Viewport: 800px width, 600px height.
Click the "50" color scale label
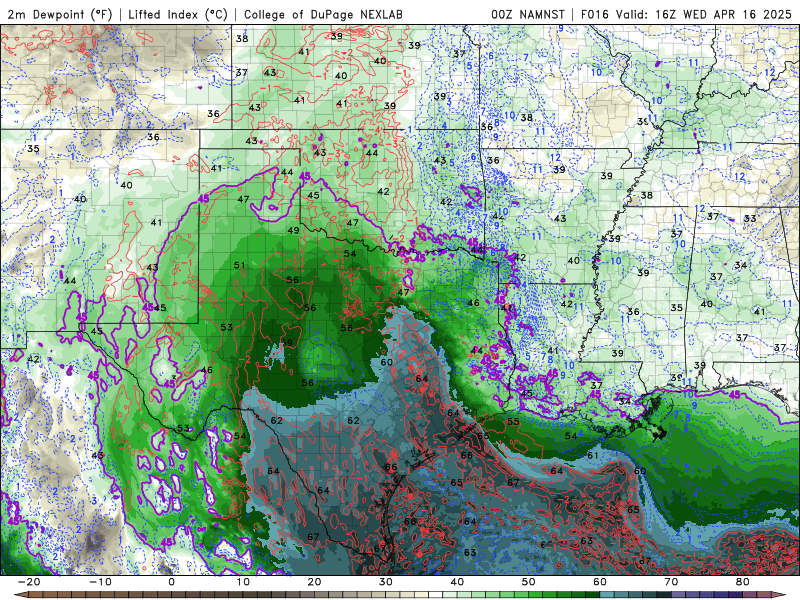point(529,582)
